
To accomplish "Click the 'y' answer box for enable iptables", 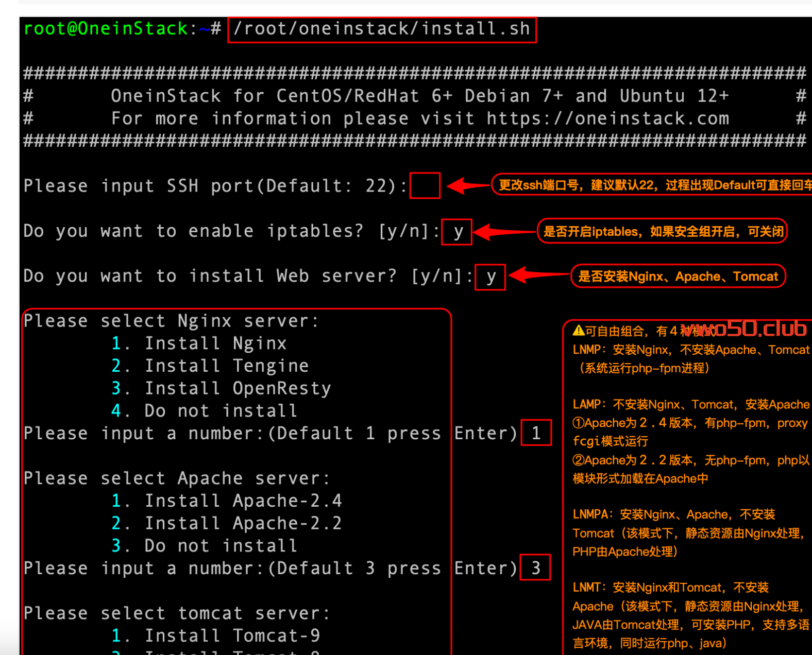I will point(457,232).
